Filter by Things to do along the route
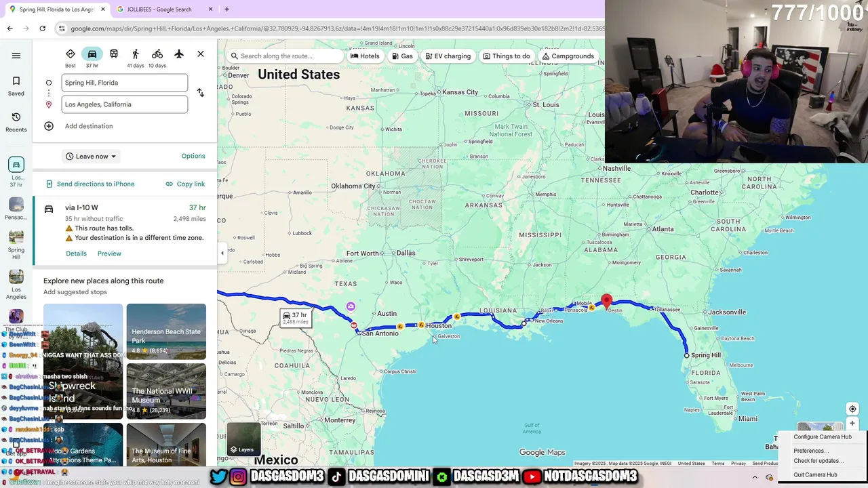The height and width of the screenshot is (488, 868). click(x=507, y=56)
